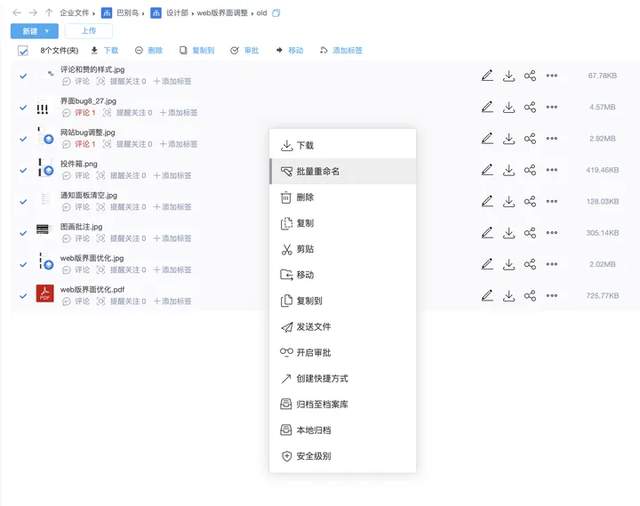The image size is (640, 506).
Task: Uncheck the checkmark for web版界面优化.pdf
Action: click(23, 296)
